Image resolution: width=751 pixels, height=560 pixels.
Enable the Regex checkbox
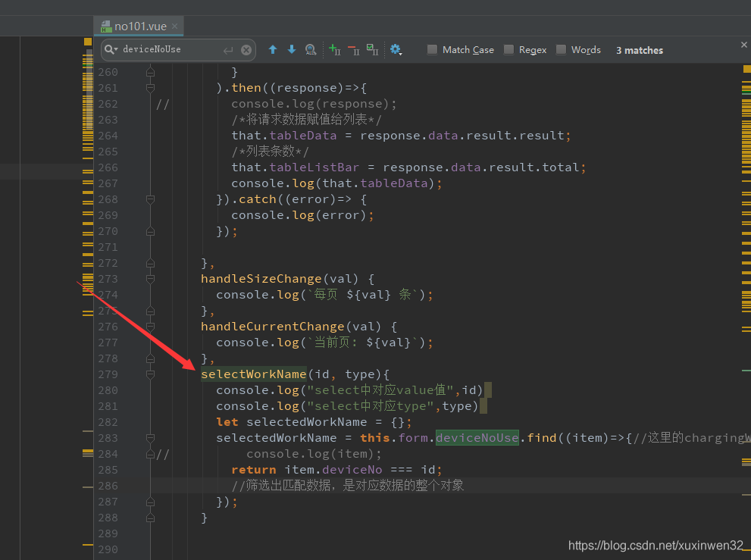point(508,49)
